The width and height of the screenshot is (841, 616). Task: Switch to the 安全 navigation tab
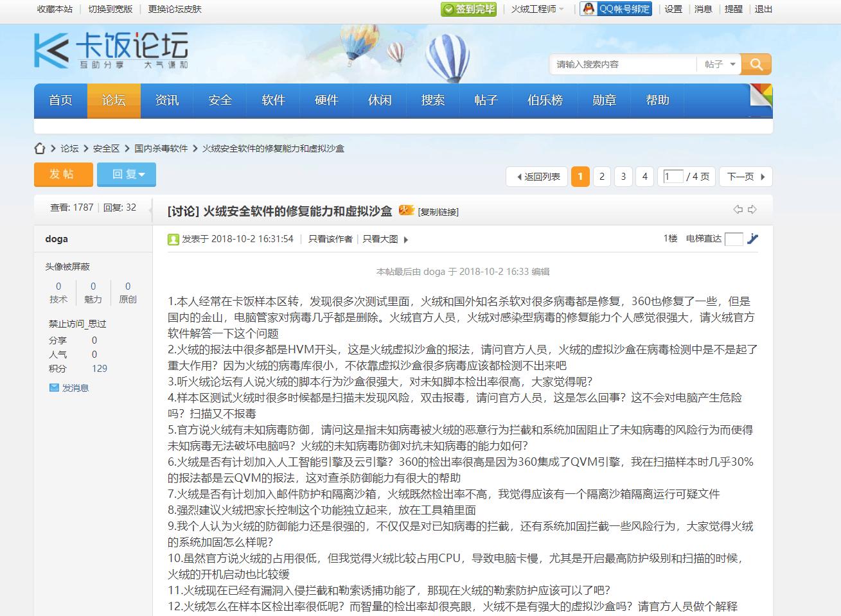pyautogui.click(x=220, y=100)
